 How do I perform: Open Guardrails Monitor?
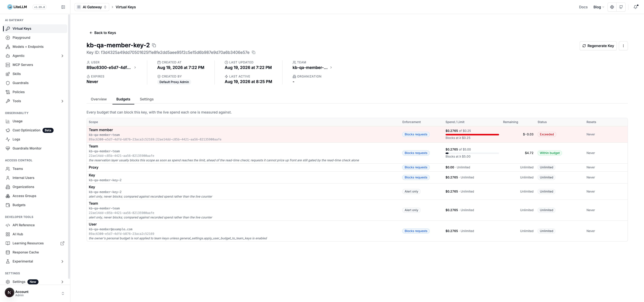click(x=35, y=148)
